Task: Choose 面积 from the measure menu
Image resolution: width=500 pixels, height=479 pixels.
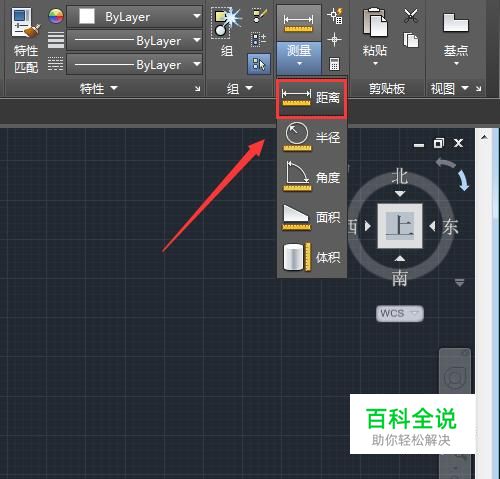Action: 312,217
